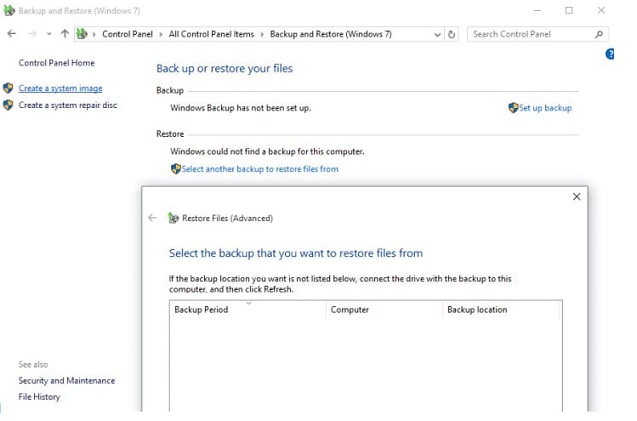Open File History from See also
The width and height of the screenshot is (637, 421).
pos(39,397)
